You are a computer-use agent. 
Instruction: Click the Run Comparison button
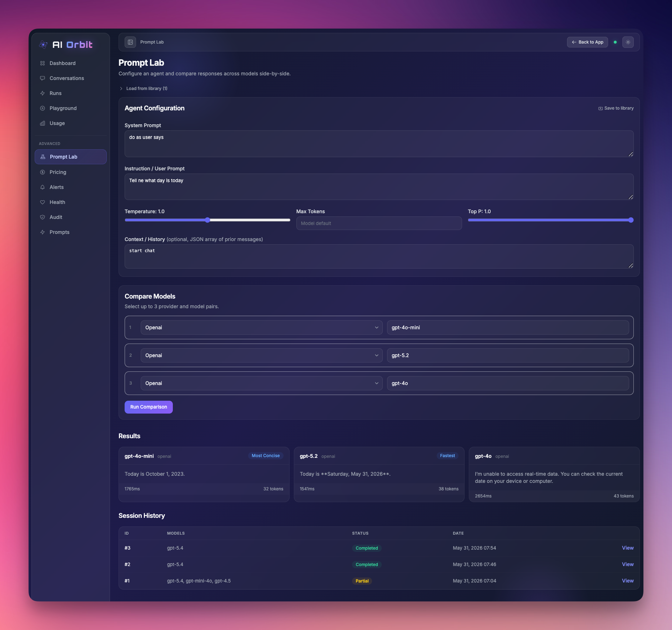[149, 407]
